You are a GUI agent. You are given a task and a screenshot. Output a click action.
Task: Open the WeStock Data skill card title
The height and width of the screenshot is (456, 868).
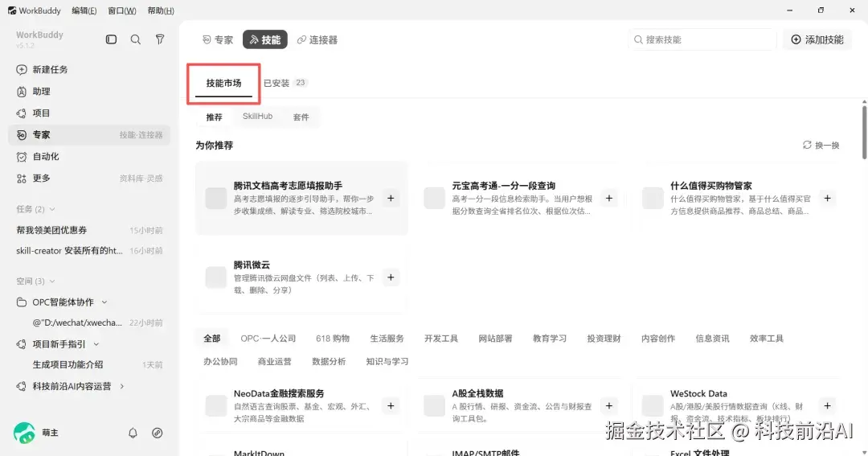click(698, 393)
